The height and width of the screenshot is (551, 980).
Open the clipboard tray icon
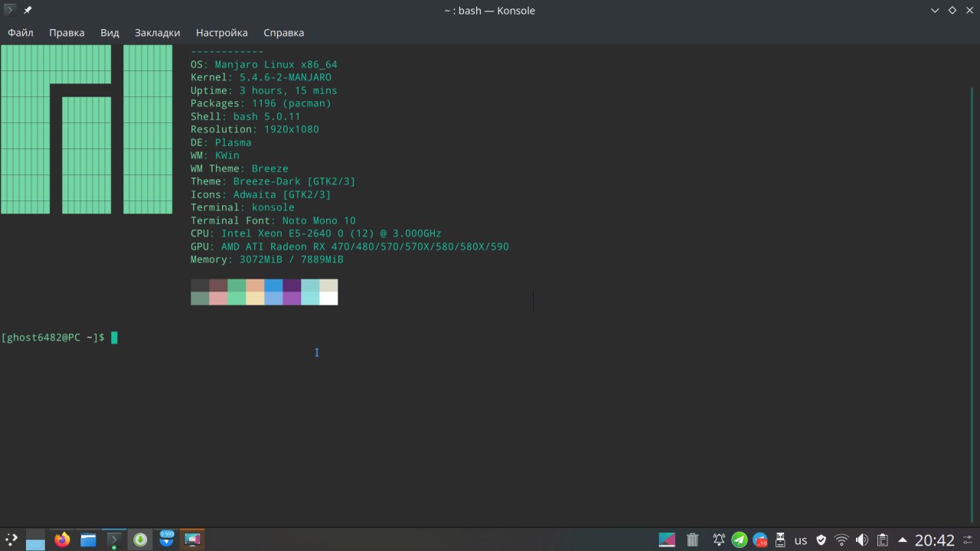tap(882, 540)
